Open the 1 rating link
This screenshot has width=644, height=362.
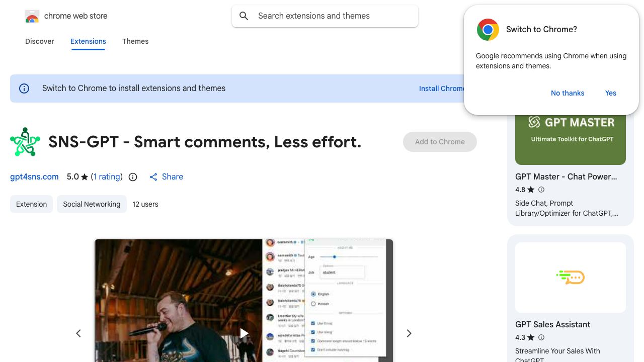click(x=107, y=177)
